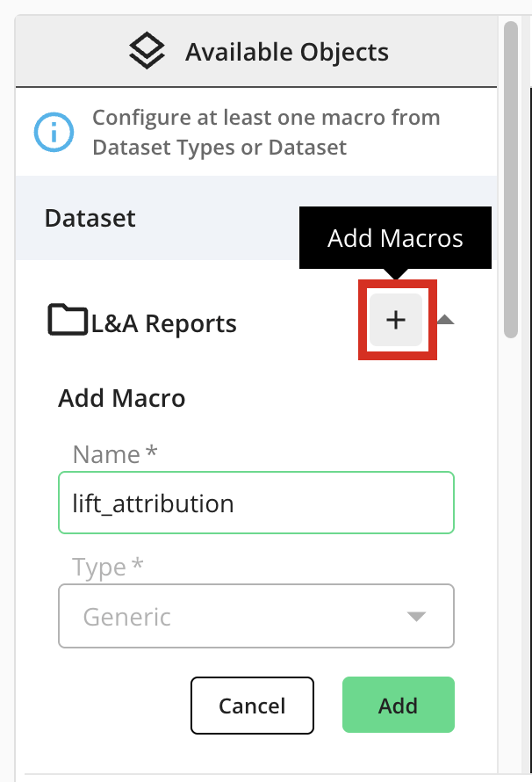This screenshot has height=782, width=532.
Task: Cancel adding the macro
Action: point(252,705)
